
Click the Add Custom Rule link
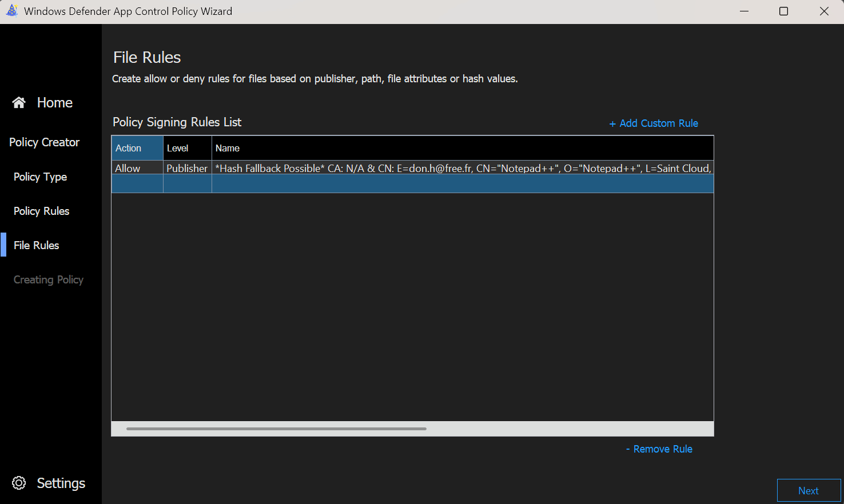coord(654,123)
